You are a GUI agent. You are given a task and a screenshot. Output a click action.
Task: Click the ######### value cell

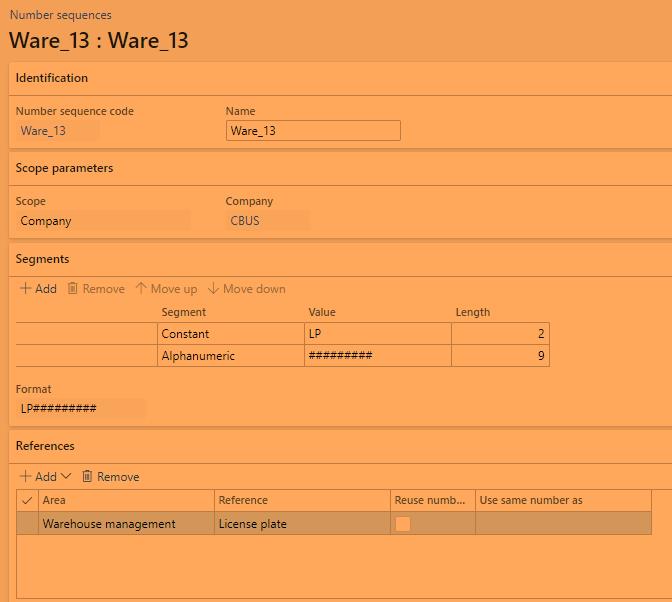pos(378,356)
